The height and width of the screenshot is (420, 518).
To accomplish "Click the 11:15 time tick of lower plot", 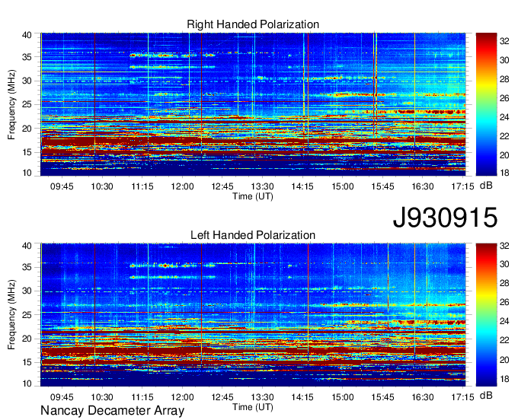I will point(142,397).
